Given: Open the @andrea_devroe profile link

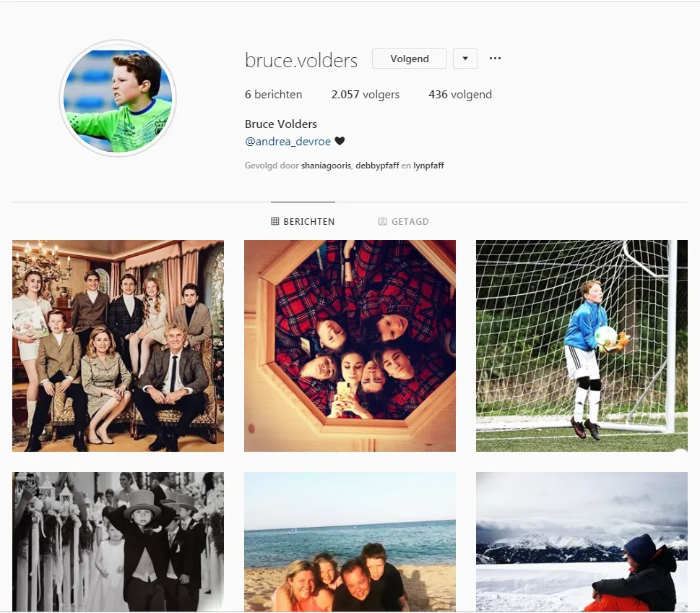Looking at the screenshot, I should click(x=288, y=142).
